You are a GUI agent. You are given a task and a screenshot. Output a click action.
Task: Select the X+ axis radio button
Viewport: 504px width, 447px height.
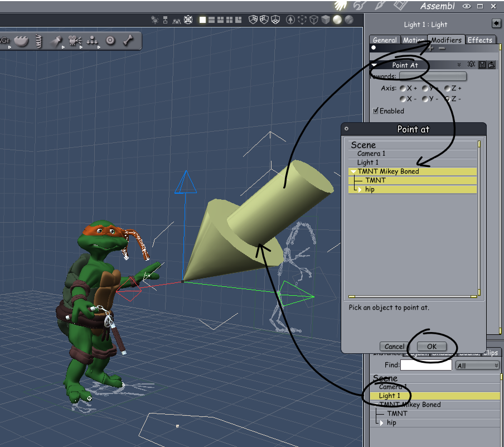403,88
